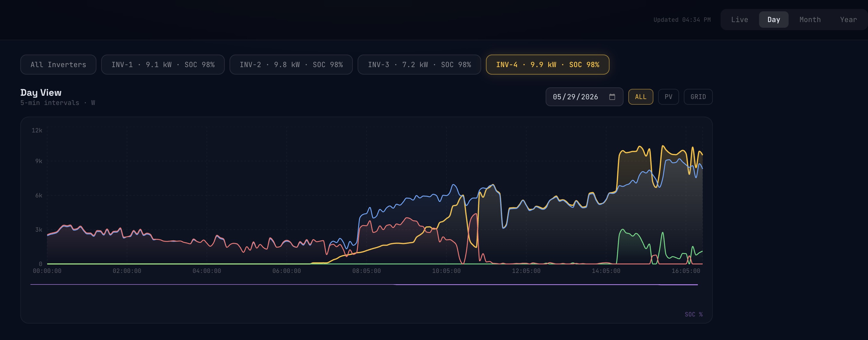This screenshot has height=340, width=868.
Task: Click the purple SOC % line
Action: [x=364, y=285]
